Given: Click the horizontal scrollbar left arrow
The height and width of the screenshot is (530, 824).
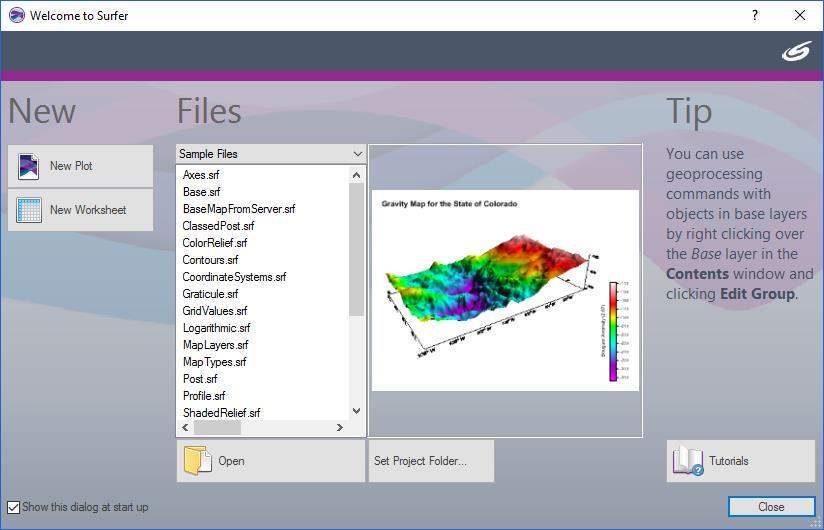Looking at the screenshot, I should point(185,428).
